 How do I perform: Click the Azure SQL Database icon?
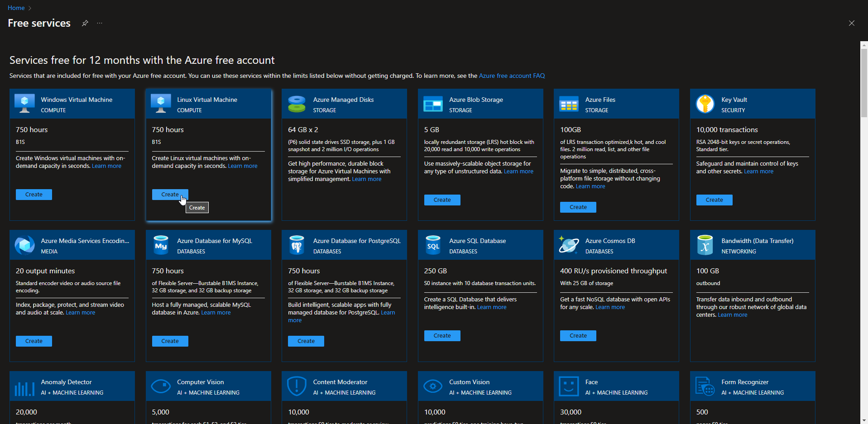point(433,245)
